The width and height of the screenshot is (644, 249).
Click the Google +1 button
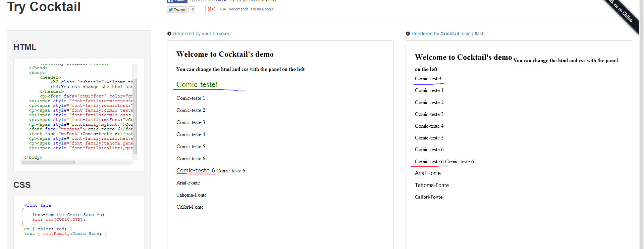211,9
